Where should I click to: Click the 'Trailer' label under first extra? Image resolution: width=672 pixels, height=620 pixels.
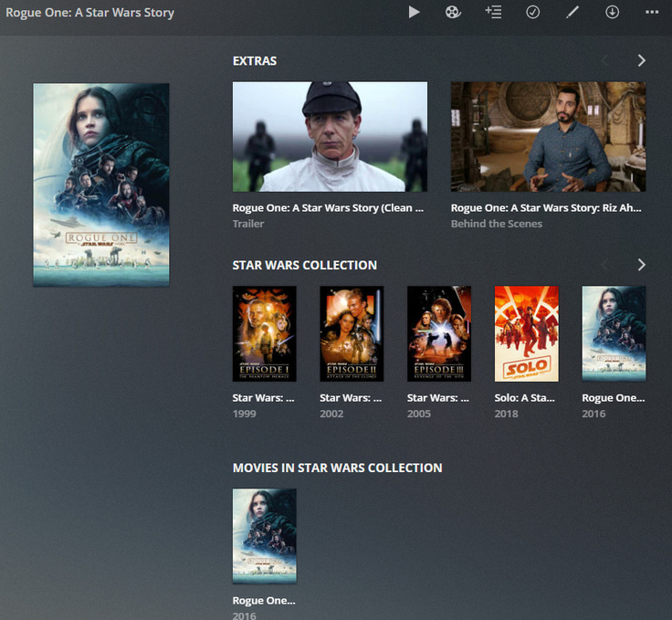pos(248,224)
